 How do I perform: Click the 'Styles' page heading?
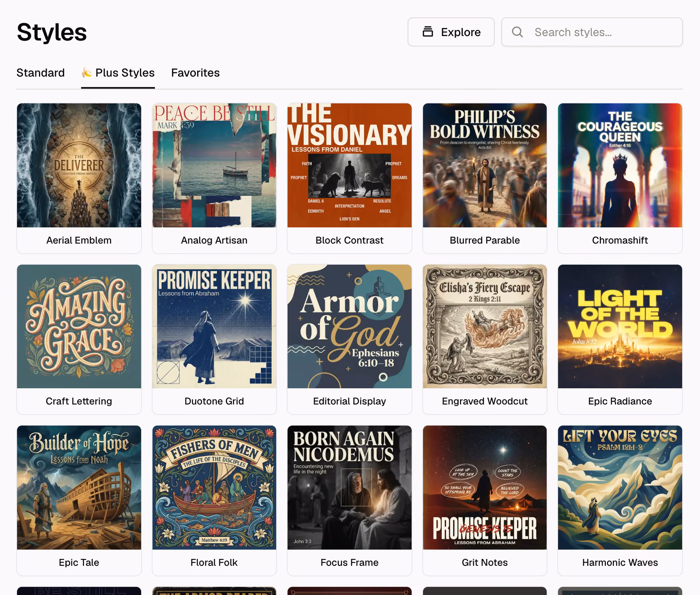52,32
